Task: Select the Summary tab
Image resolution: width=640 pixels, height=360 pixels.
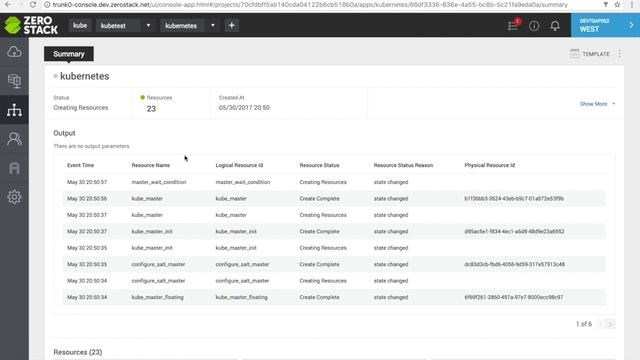Action: click(69, 54)
